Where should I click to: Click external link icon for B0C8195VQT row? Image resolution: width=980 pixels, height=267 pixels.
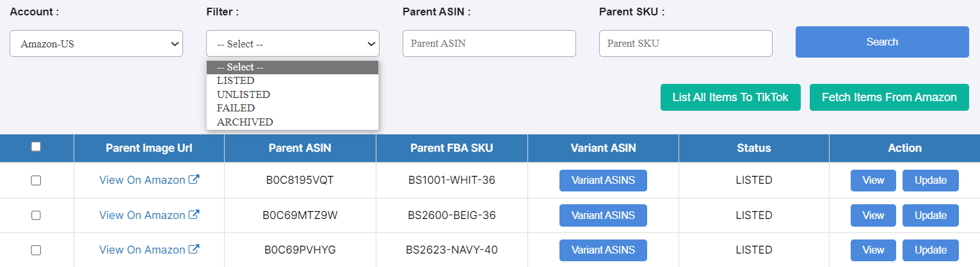click(x=194, y=180)
